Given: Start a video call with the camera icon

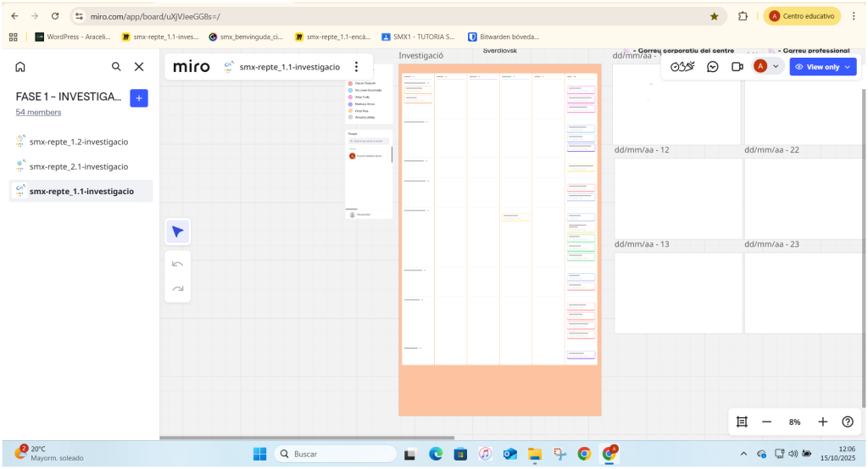Looking at the screenshot, I should click(737, 67).
